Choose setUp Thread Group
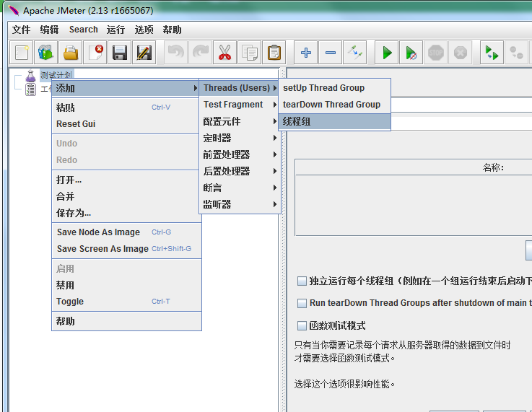532x412 pixels. coord(334,88)
